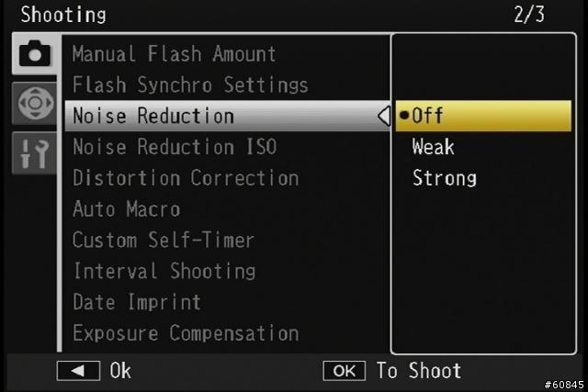The image size is (588, 392).
Task: Open the Setup wrench tab icon
Action: point(35,153)
